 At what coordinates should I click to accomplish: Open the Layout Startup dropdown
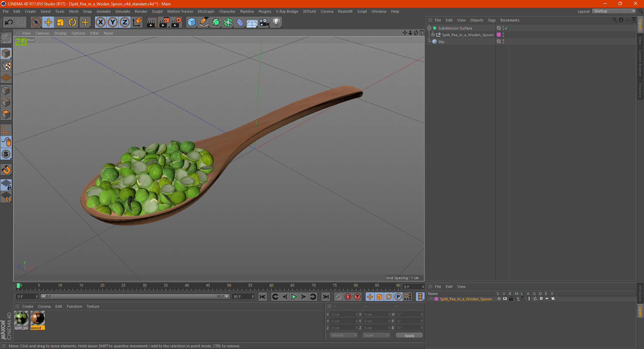614,11
